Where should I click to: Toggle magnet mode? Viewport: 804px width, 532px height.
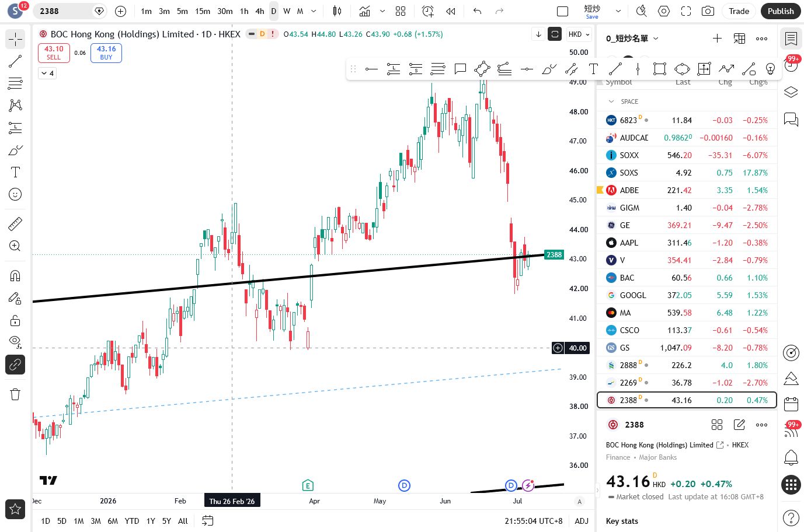point(15,276)
